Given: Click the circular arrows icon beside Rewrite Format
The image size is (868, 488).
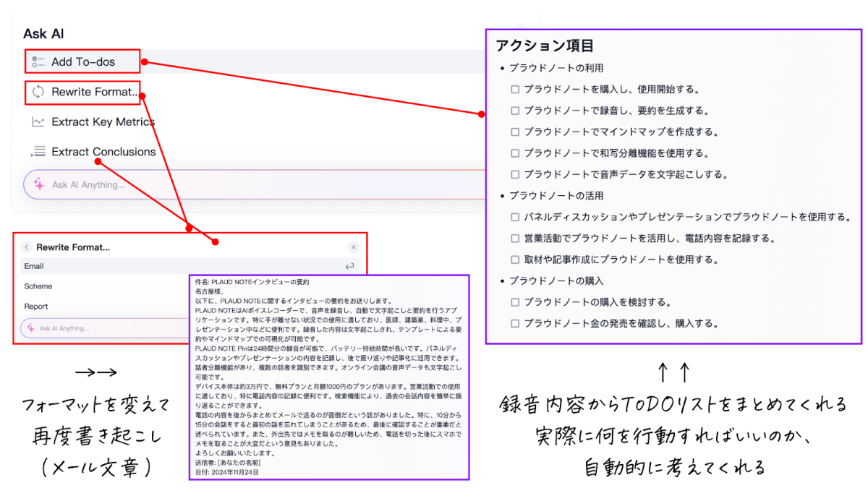Looking at the screenshot, I should coord(38,92).
